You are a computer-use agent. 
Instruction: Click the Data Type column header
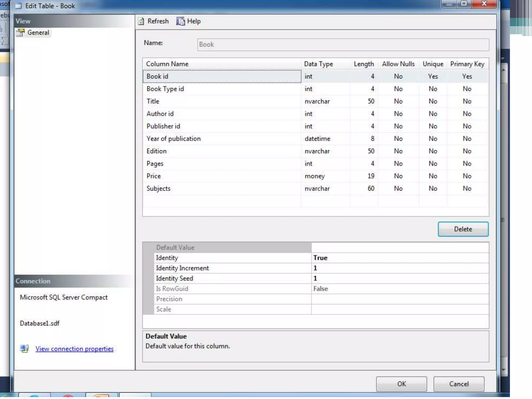(326, 64)
